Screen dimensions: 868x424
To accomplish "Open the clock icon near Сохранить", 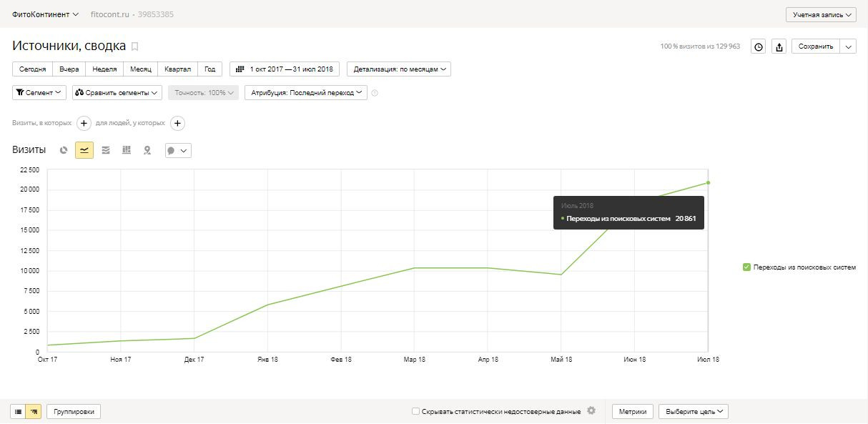I will click(759, 46).
